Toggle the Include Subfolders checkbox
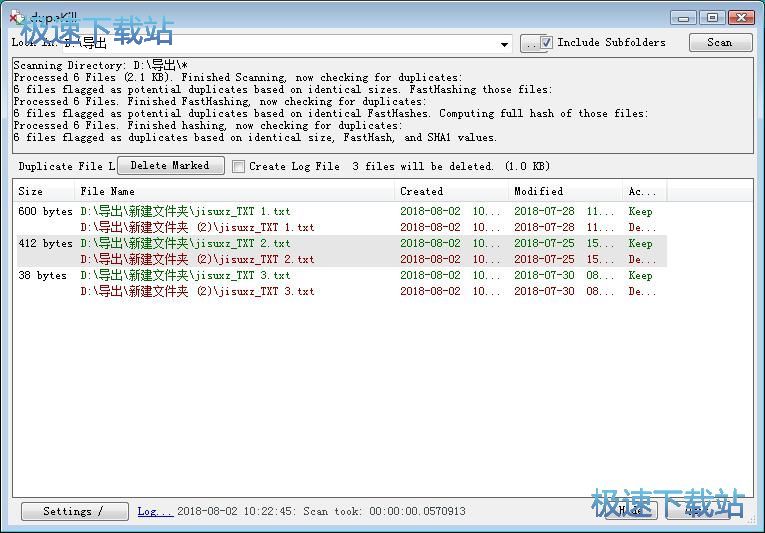This screenshot has height=533, width=765. [x=546, y=43]
